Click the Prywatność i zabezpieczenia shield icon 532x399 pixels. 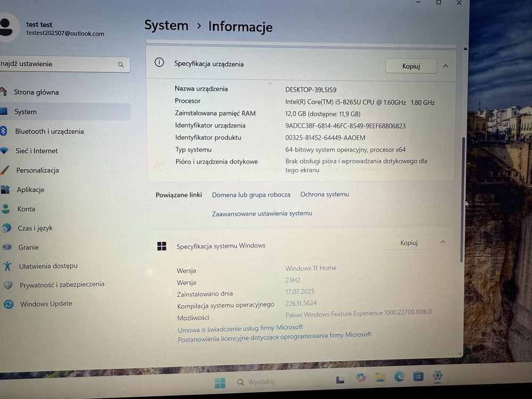tap(8, 285)
